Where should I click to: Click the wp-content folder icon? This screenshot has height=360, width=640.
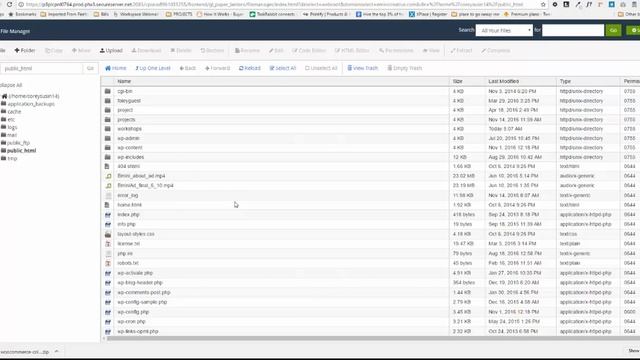[108, 147]
